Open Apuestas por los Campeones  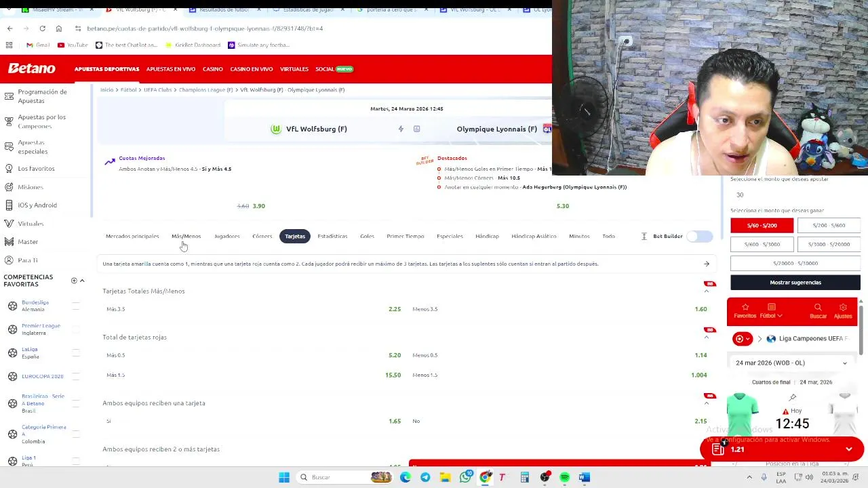click(41, 121)
